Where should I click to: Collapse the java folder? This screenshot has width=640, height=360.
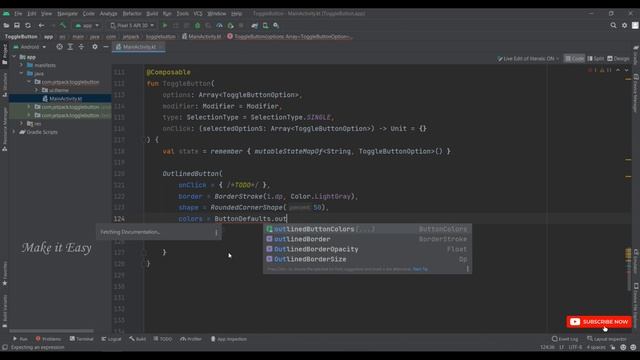(x=22, y=73)
